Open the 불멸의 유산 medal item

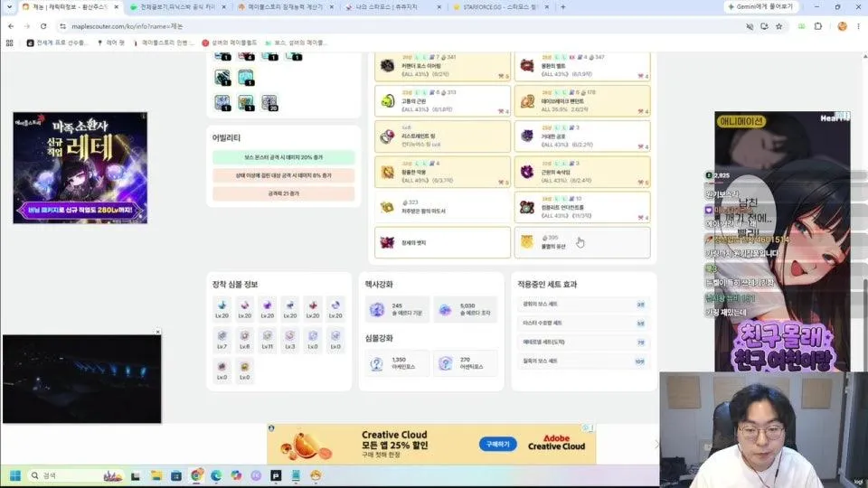point(581,242)
